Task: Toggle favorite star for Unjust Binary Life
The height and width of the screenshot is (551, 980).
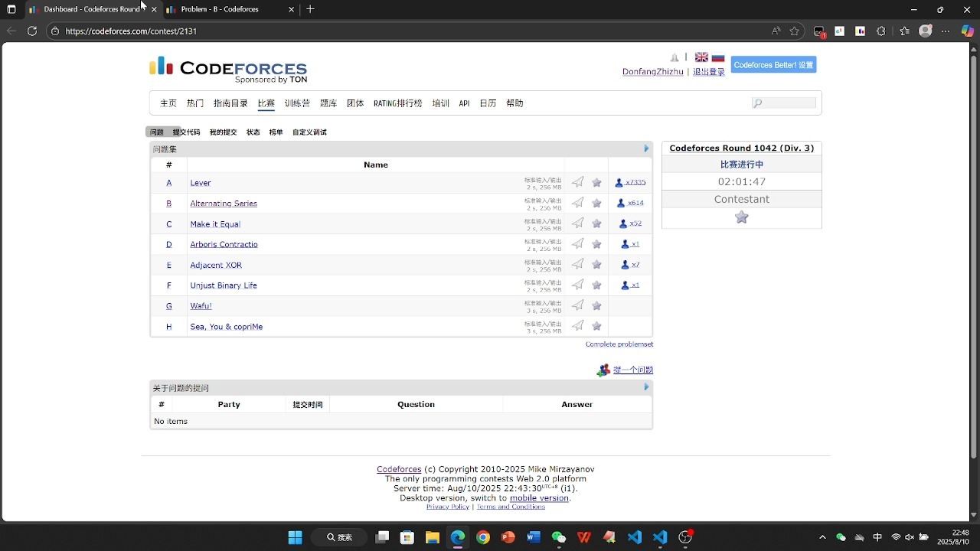Action: pyautogui.click(x=597, y=285)
